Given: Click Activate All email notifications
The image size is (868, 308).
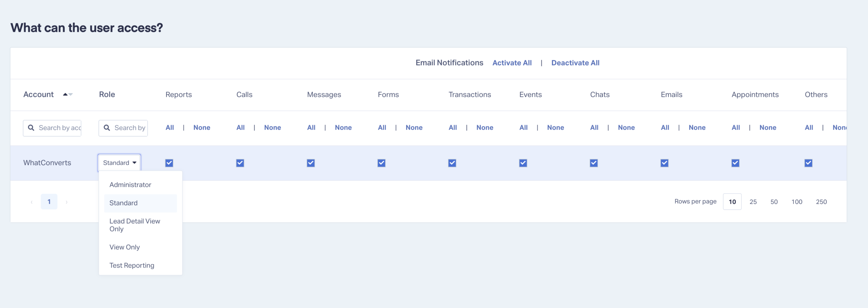Looking at the screenshot, I should [512, 63].
